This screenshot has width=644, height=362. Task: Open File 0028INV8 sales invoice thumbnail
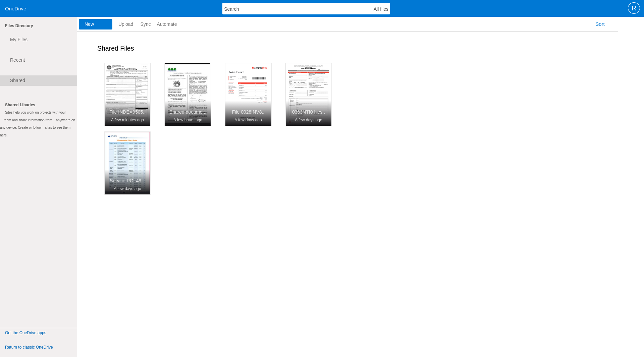(x=248, y=95)
